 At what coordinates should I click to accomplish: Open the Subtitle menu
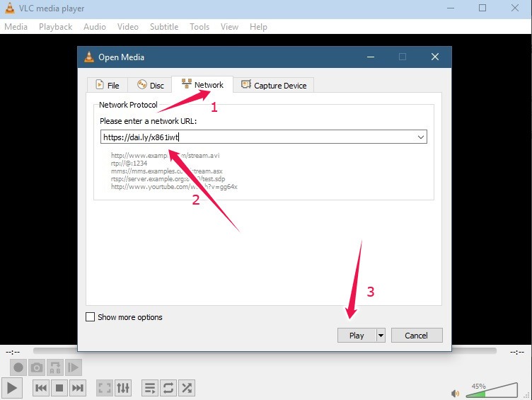pyautogui.click(x=164, y=27)
